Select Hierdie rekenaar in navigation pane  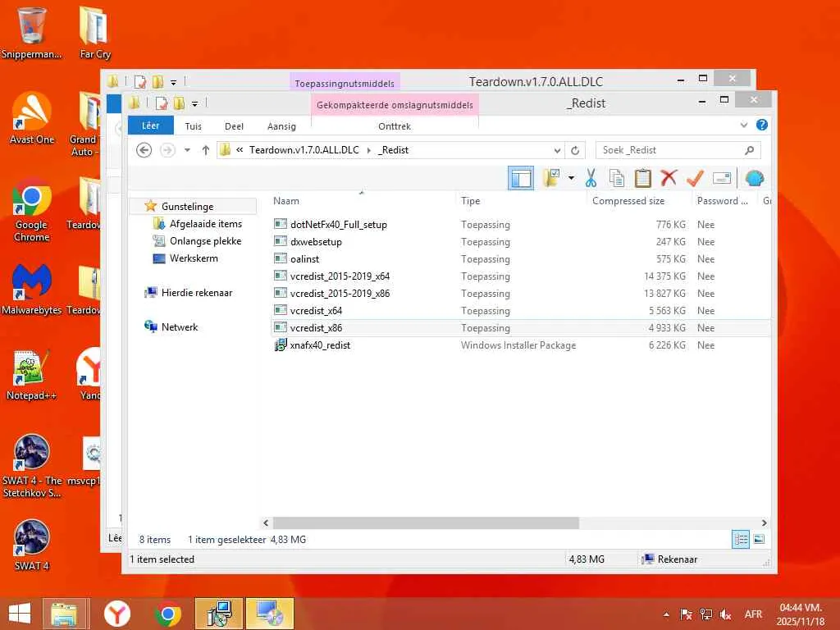click(197, 293)
